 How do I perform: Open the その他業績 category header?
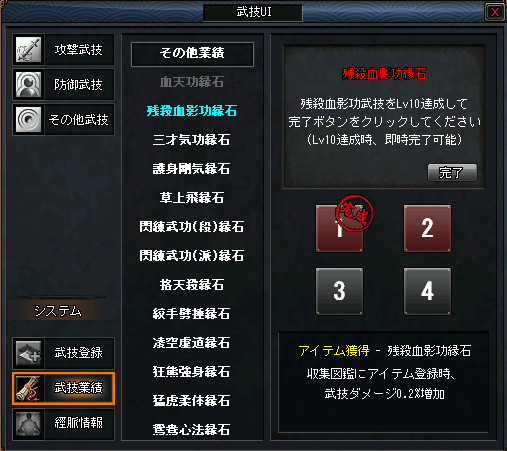192,54
